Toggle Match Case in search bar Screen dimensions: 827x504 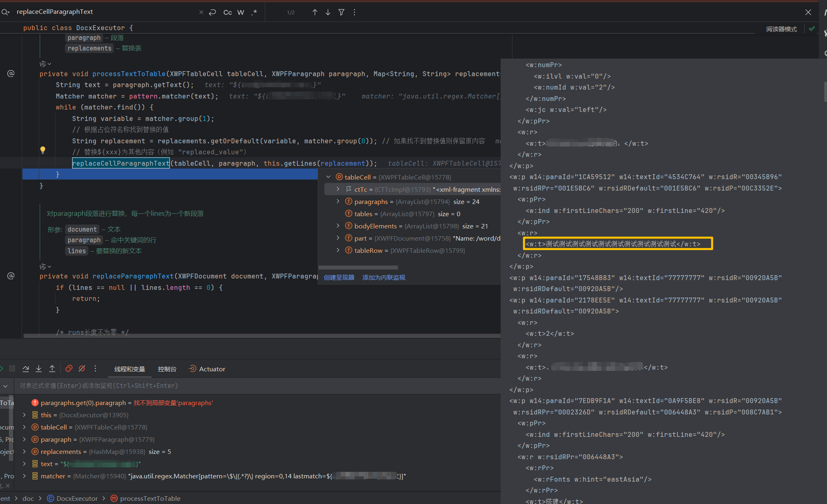227,12
